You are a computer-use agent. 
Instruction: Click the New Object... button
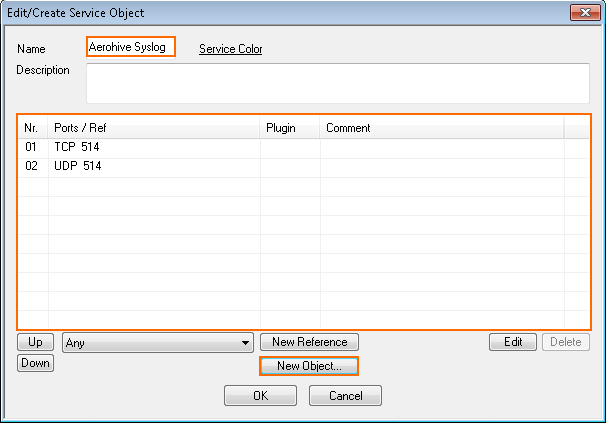pos(309,366)
